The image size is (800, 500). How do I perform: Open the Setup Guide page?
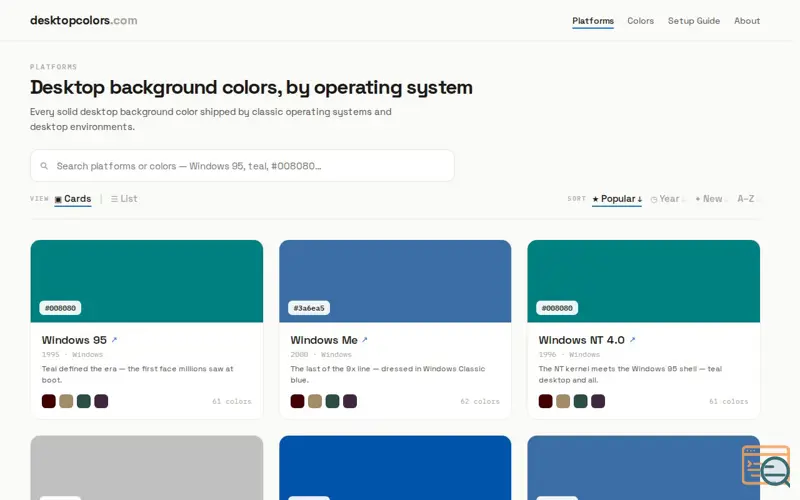(x=694, y=21)
